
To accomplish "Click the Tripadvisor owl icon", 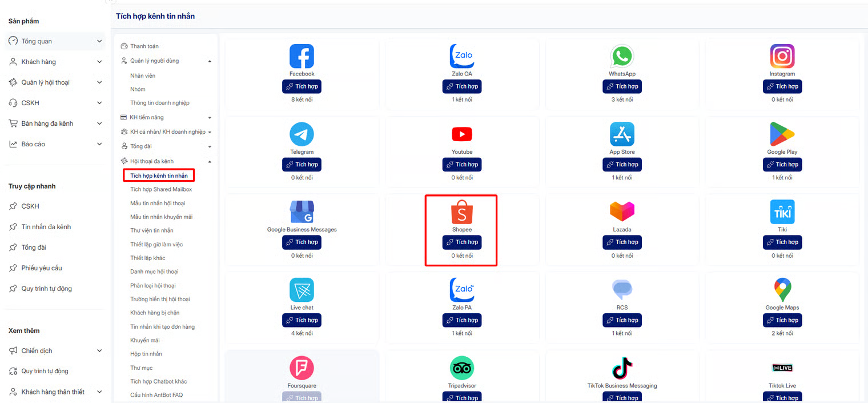I will [x=462, y=368].
